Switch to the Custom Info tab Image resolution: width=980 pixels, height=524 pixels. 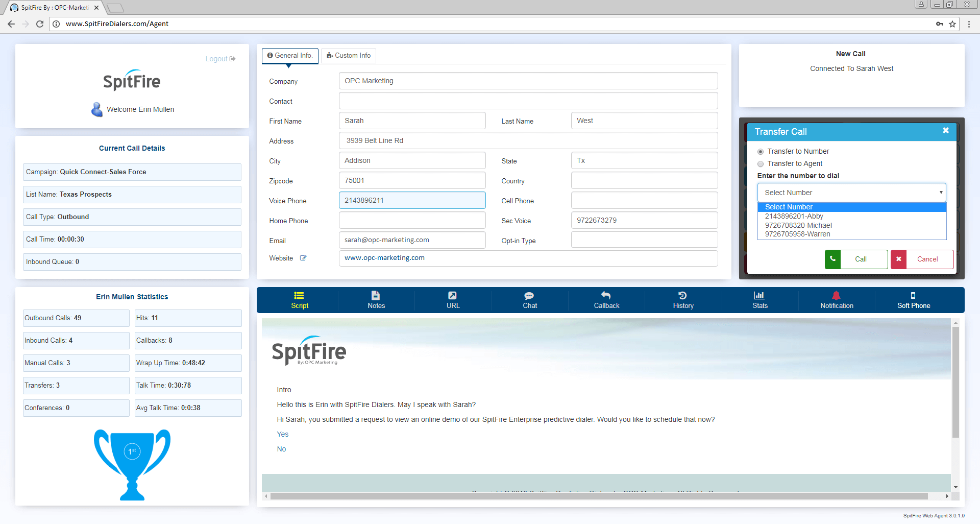[x=349, y=55]
